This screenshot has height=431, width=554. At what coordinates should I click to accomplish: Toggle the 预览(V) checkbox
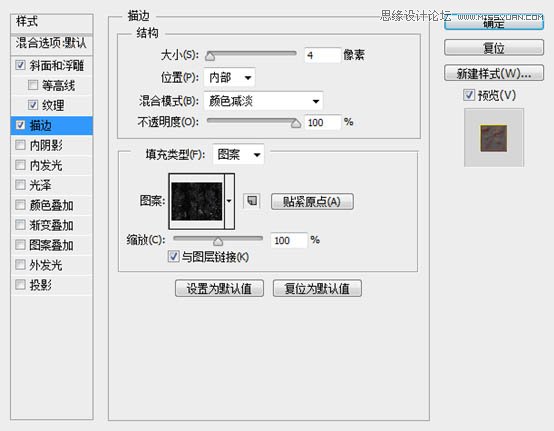tap(469, 95)
